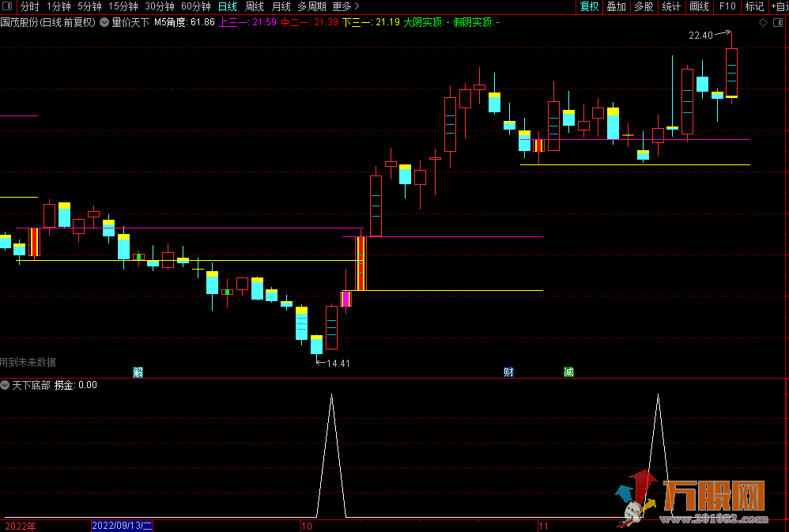Switch to the 周线 weekly chart
This screenshot has width=789, height=532.
pos(254,6)
